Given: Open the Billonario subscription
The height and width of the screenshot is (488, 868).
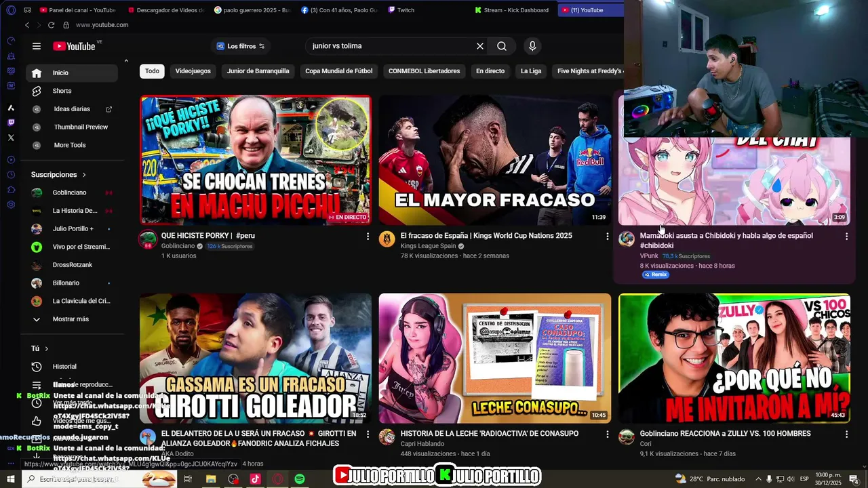Looking at the screenshot, I should click(x=72, y=283).
